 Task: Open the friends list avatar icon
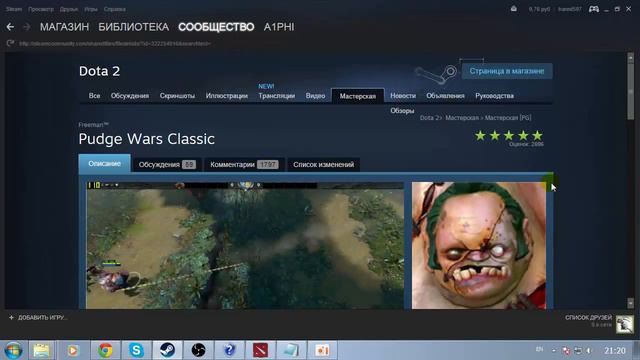[x=624, y=324]
